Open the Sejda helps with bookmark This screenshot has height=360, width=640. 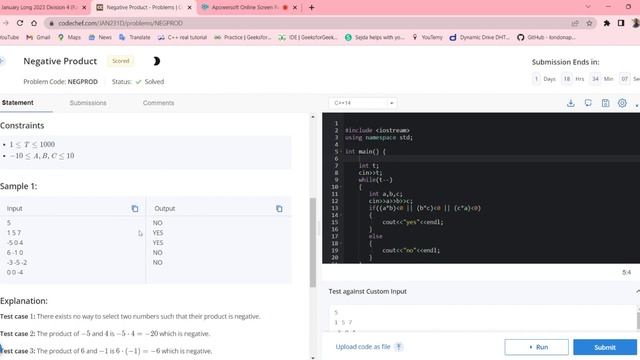375,37
